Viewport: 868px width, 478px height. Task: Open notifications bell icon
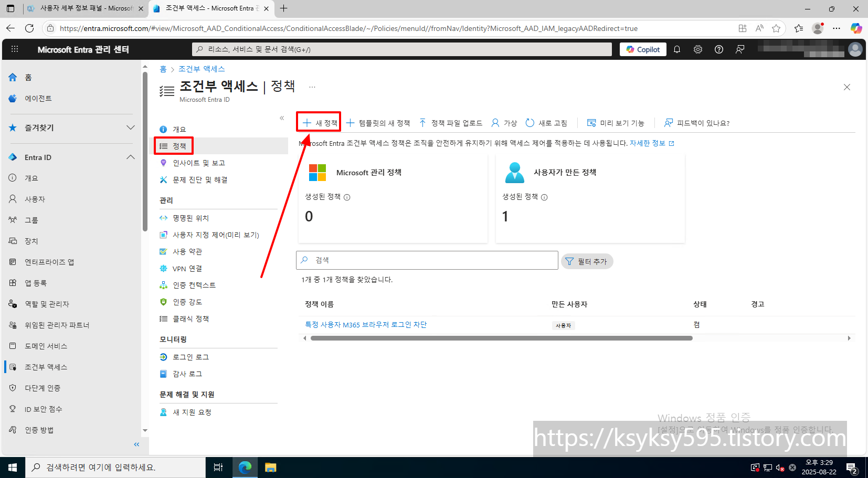(677, 49)
